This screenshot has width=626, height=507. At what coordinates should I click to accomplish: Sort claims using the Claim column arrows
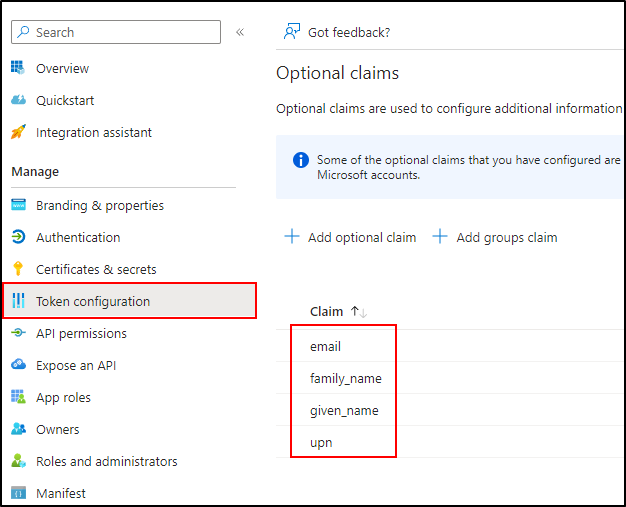point(359,312)
